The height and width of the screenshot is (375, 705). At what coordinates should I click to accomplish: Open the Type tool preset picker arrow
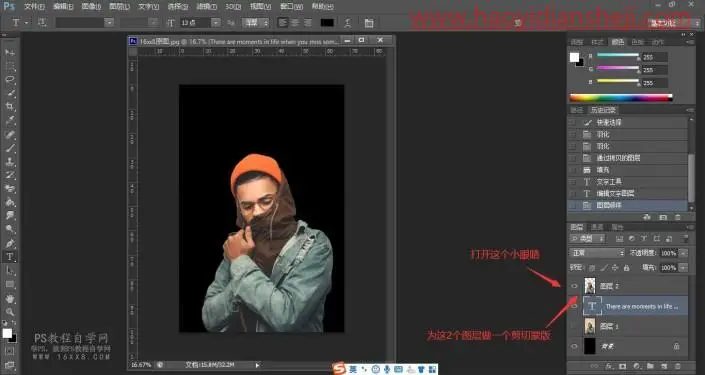27,22
